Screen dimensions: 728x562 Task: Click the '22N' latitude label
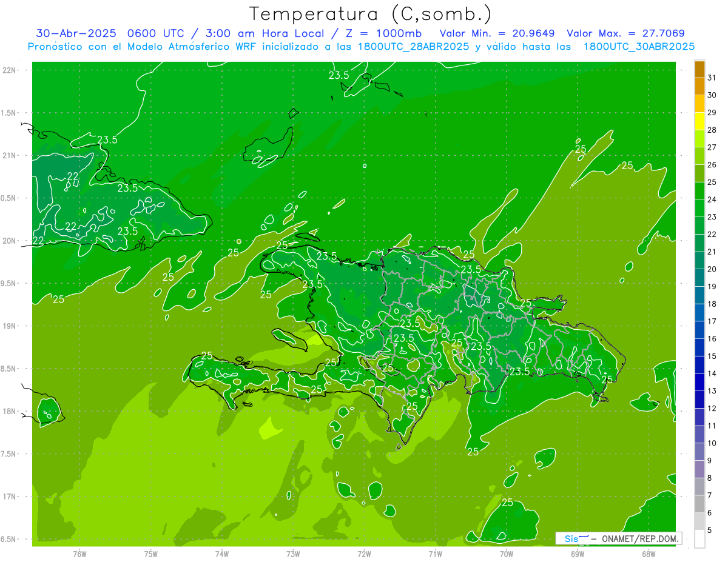(x=10, y=70)
